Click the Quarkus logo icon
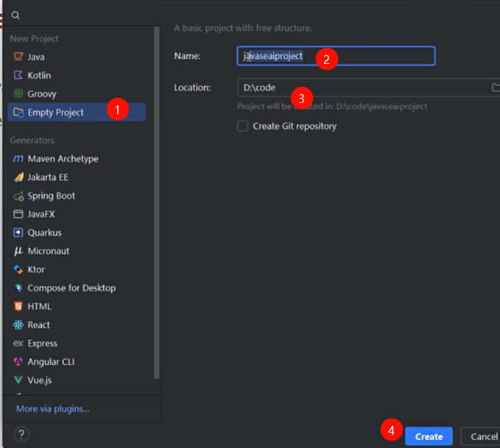 click(x=18, y=233)
